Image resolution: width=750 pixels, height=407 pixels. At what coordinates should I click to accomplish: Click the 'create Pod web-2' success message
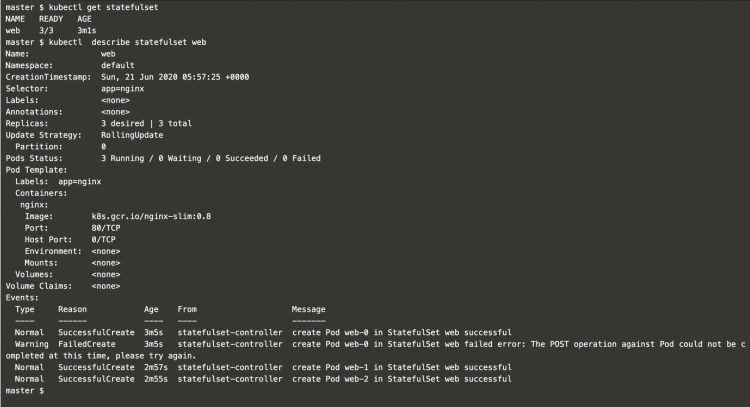click(x=402, y=380)
